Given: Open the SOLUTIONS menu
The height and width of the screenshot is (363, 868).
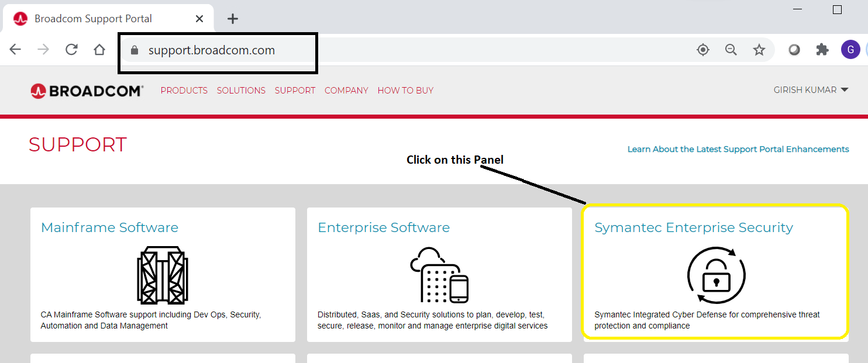Looking at the screenshot, I should (241, 91).
